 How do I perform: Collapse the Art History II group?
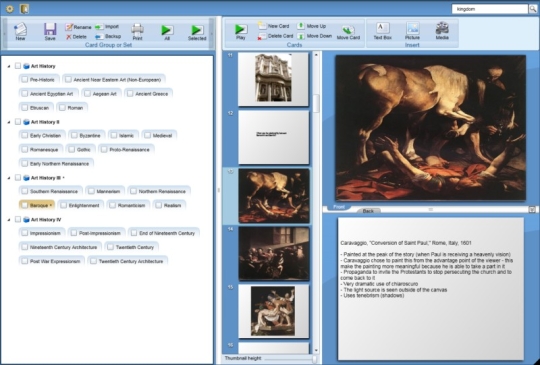(9, 122)
